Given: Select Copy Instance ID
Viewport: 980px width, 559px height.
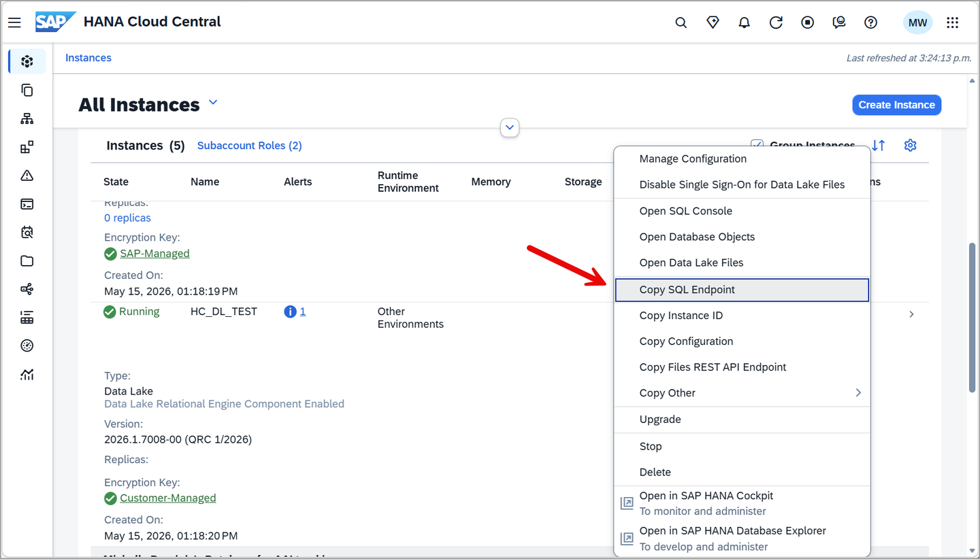Looking at the screenshot, I should 742,316.
